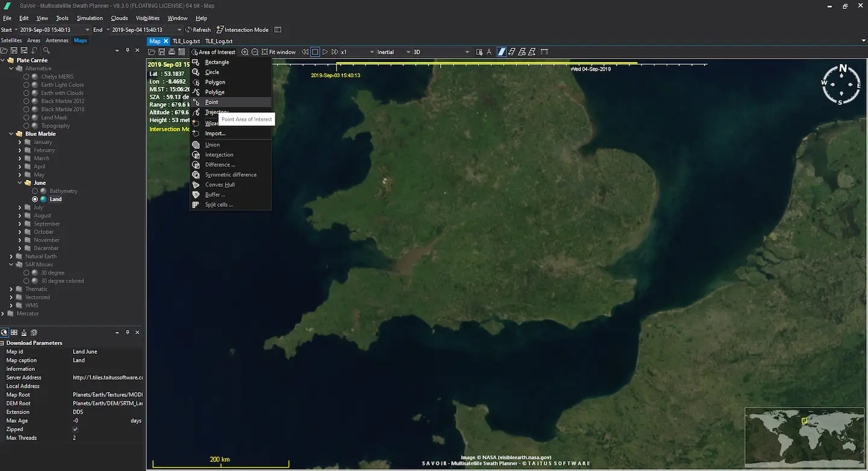Viewport: 868px width, 471px height.
Task: Click the Refresh button
Action: (x=198, y=30)
